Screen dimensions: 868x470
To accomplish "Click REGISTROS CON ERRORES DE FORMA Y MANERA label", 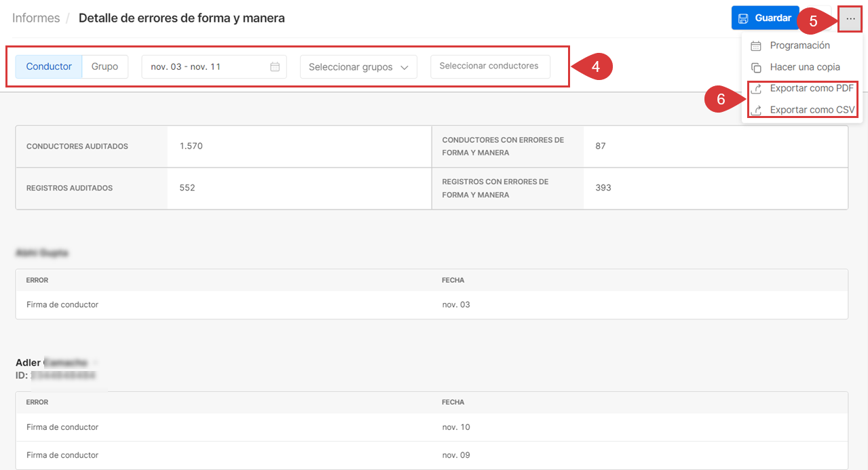I will 495,189.
